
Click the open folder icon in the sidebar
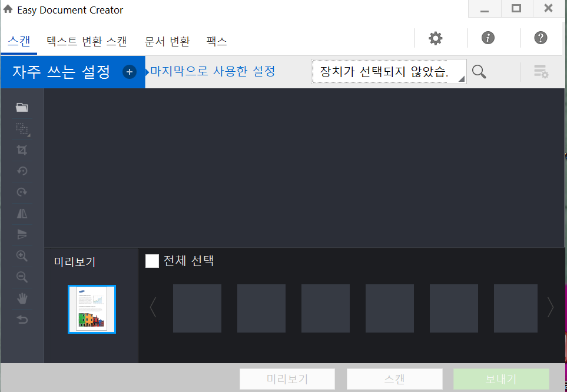[x=22, y=107]
